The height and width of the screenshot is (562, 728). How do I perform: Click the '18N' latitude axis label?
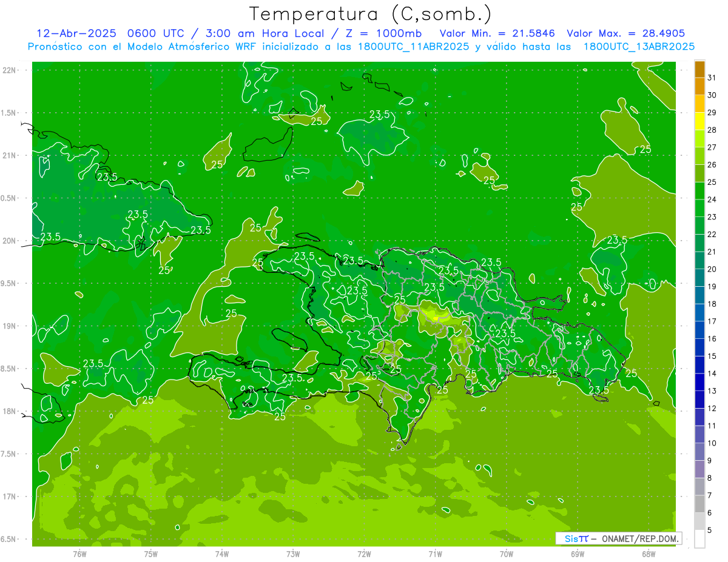click(x=10, y=411)
